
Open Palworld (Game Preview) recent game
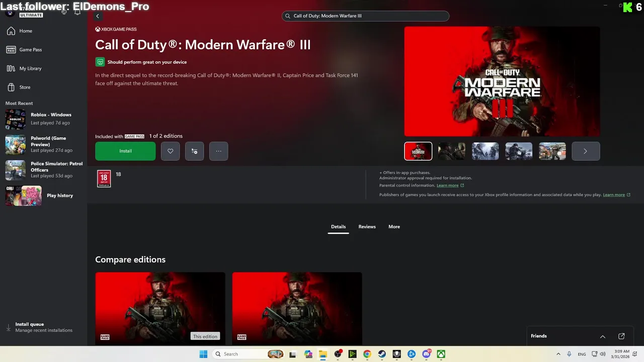[x=43, y=144]
